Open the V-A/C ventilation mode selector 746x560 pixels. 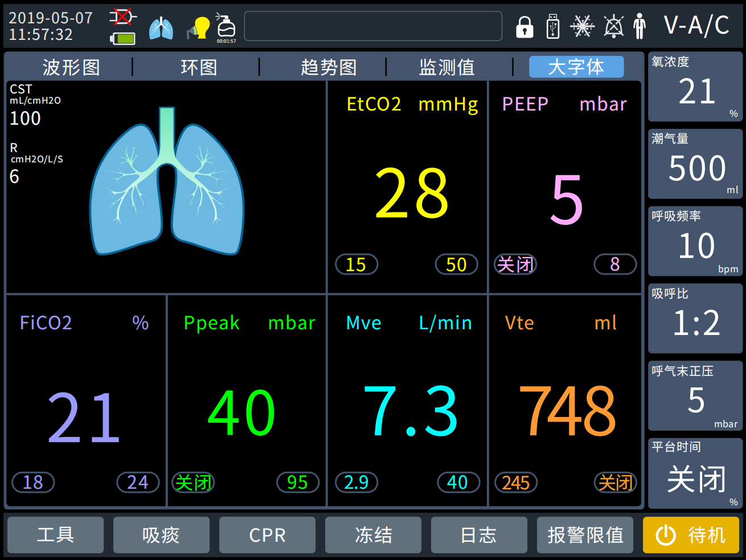[696, 26]
